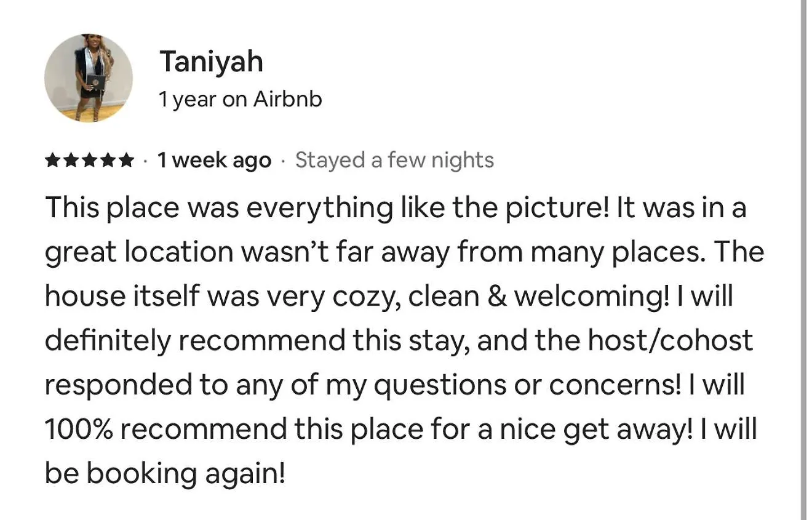Click the 'Stayed a few nights' label
The height and width of the screenshot is (520, 812).
click(x=394, y=161)
